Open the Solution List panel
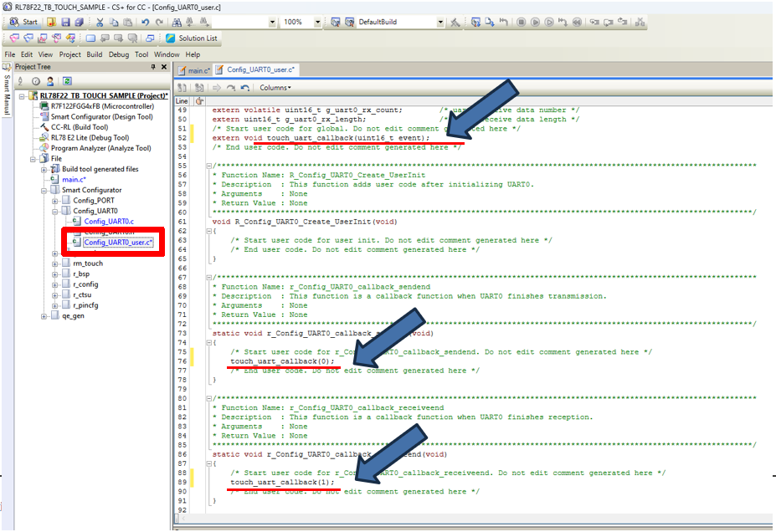 coord(192,38)
